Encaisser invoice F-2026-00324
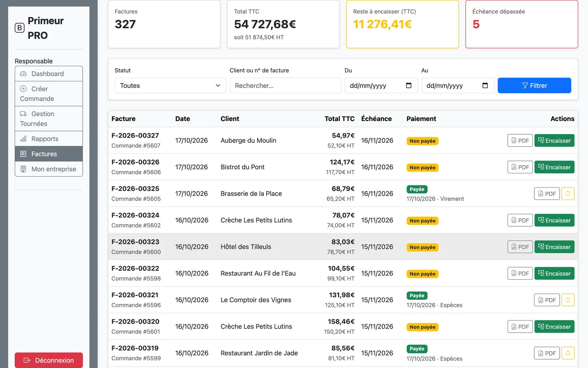Image resolution: width=588 pixels, height=368 pixels. tap(554, 220)
